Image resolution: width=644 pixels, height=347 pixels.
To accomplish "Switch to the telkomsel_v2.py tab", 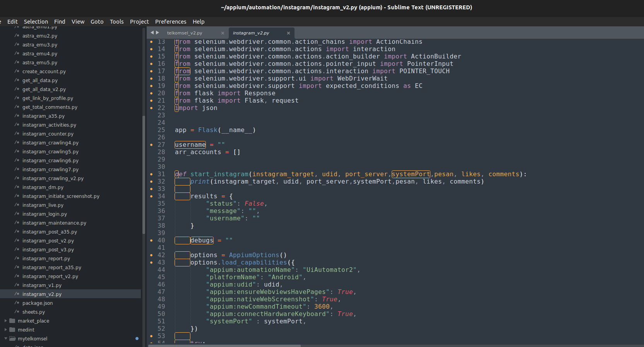I will click(185, 33).
